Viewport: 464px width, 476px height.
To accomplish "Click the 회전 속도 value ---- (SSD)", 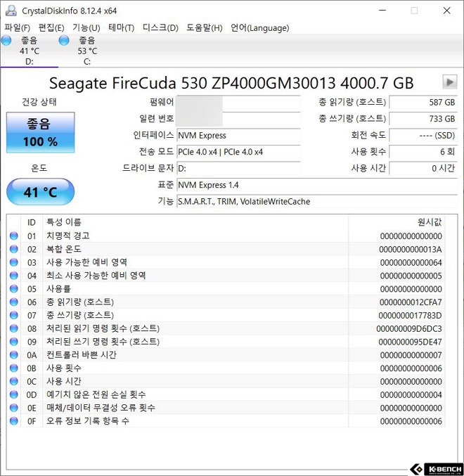I will coord(423,136).
